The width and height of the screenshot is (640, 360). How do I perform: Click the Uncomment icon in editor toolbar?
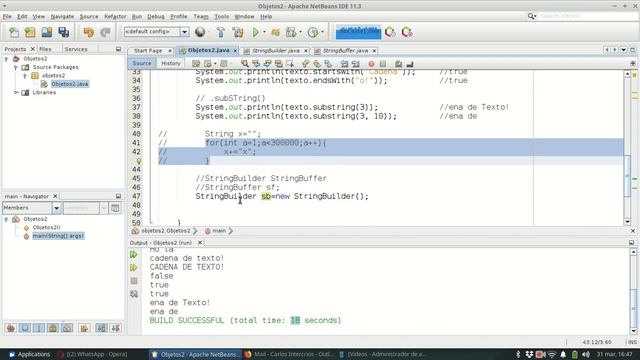point(410,64)
